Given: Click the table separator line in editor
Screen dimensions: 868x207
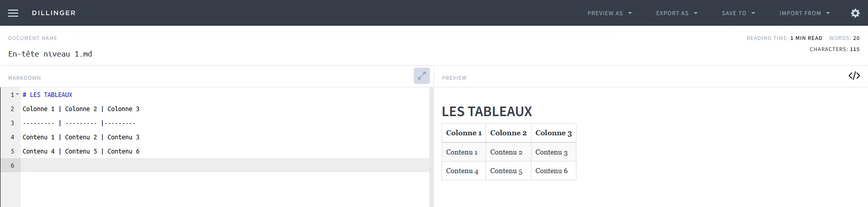Looking at the screenshot, I should coord(79,123).
